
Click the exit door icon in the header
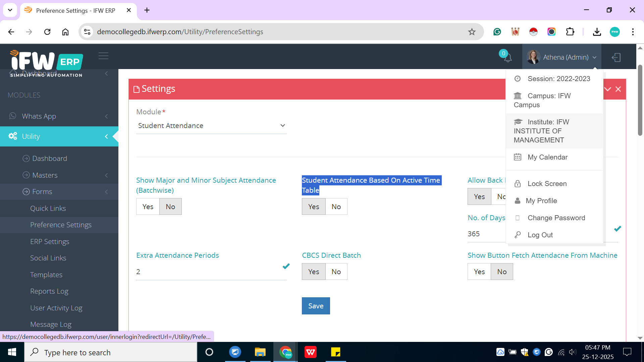coord(616,58)
